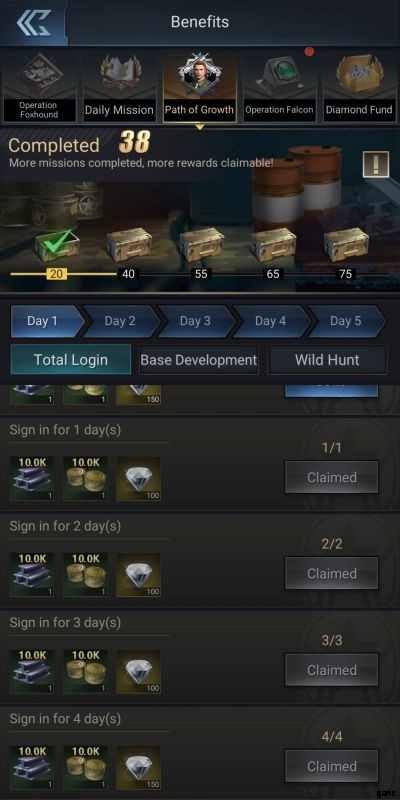Open the Operation Foxhound benefit icon
400x800 pixels.
pos(39,87)
